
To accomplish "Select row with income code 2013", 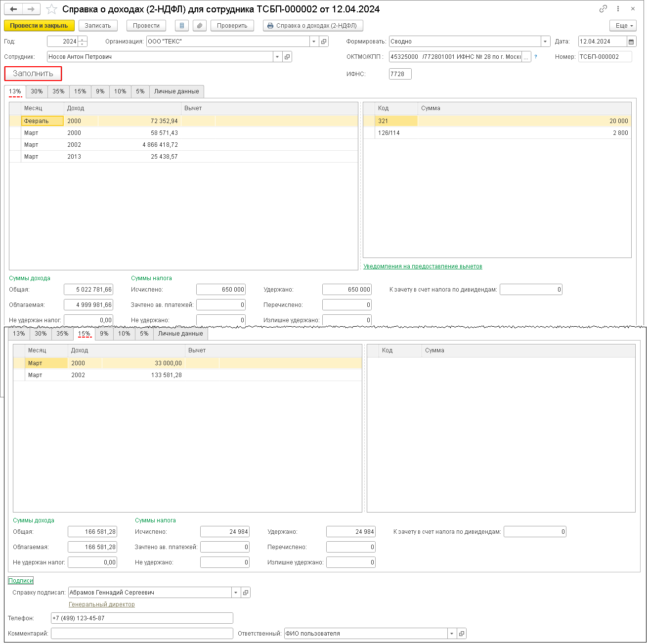I will pyautogui.click(x=183, y=157).
